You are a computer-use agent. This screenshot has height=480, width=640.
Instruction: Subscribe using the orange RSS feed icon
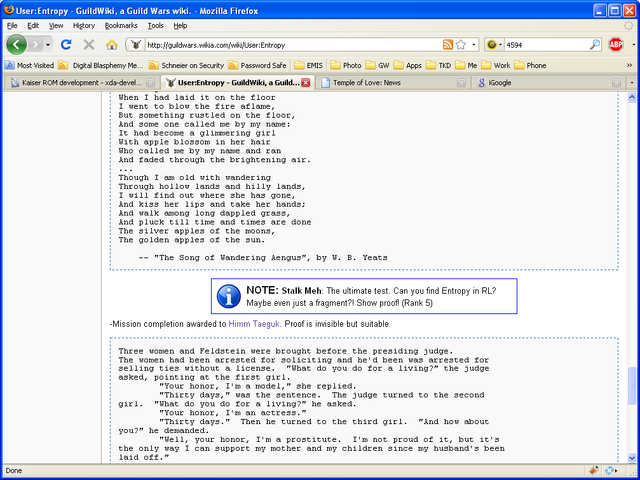[x=448, y=45]
